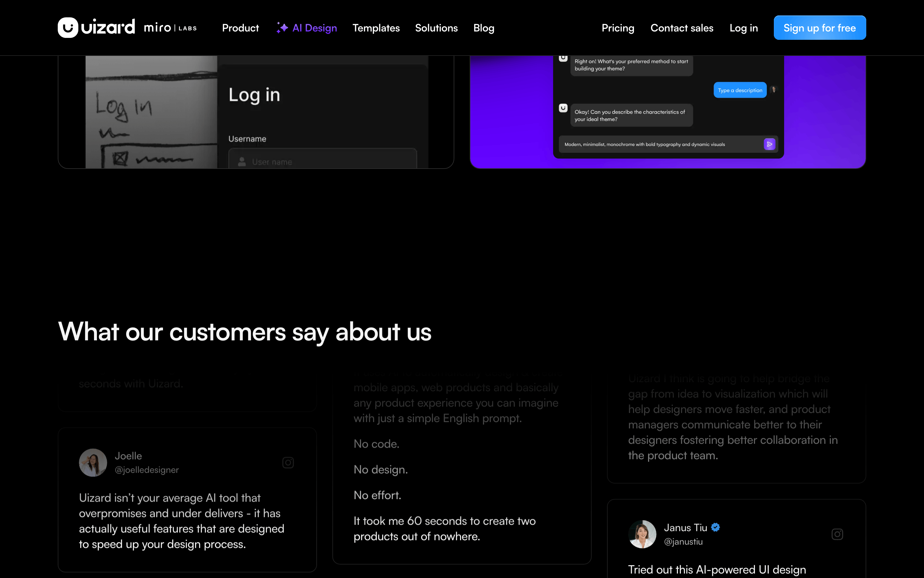Click the 'No design.' line

point(381,469)
